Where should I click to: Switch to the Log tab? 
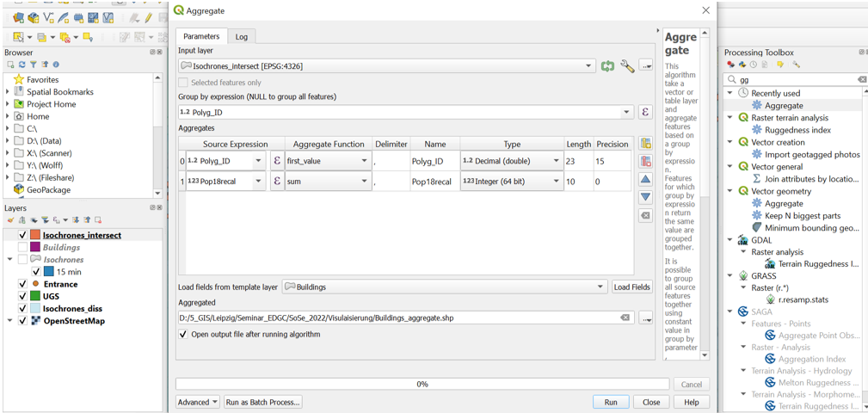242,37
